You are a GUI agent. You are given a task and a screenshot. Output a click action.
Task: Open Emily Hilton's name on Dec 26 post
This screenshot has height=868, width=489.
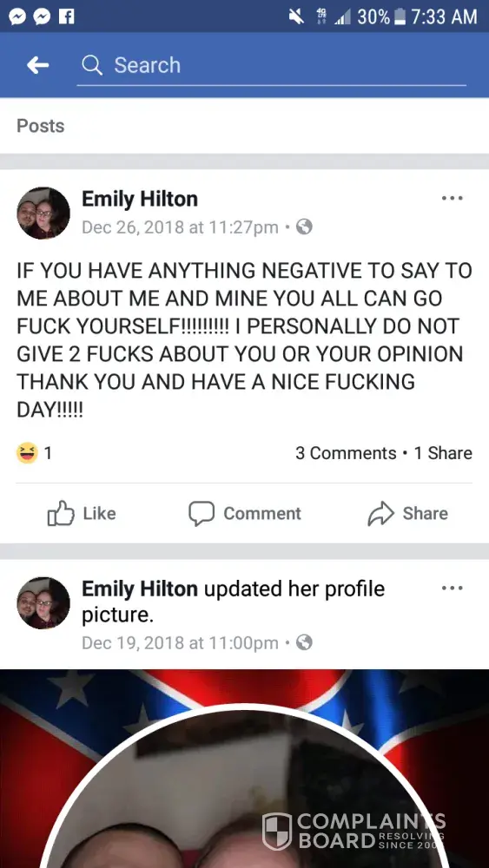click(140, 199)
